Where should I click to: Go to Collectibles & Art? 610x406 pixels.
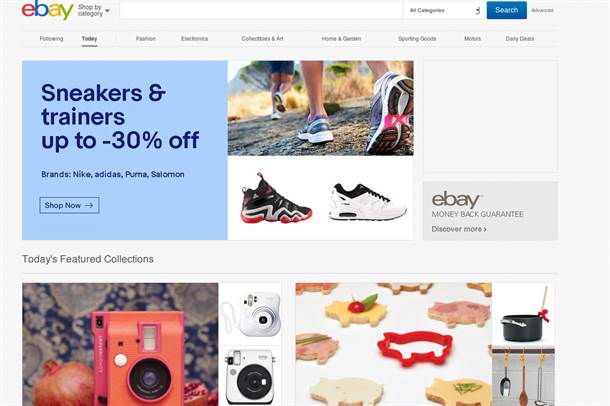[262, 38]
